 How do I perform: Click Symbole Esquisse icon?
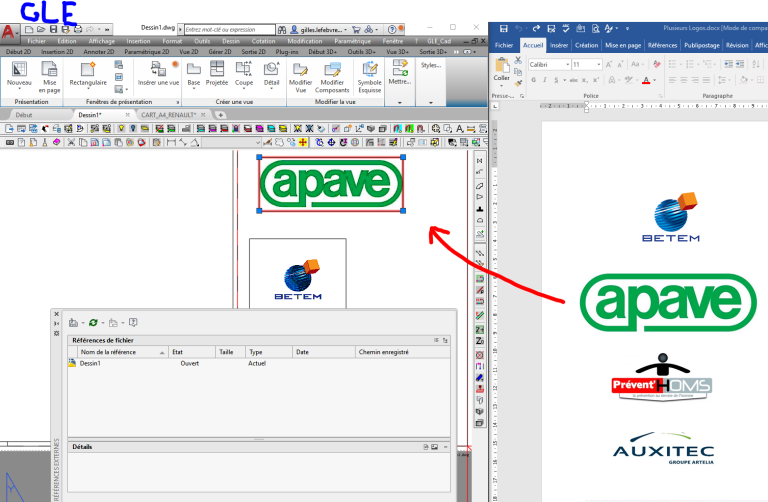[369, 70]
